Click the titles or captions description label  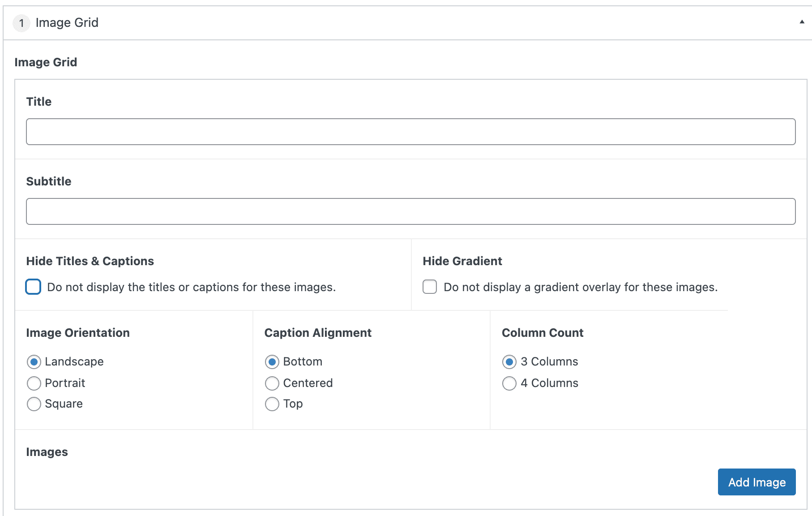[x=191, y=287]
